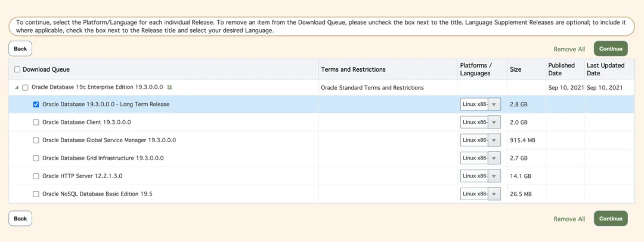644x242 pixels.
Task: Toggle the Download Queue select-all checkbox
Action: click(17, 69)
